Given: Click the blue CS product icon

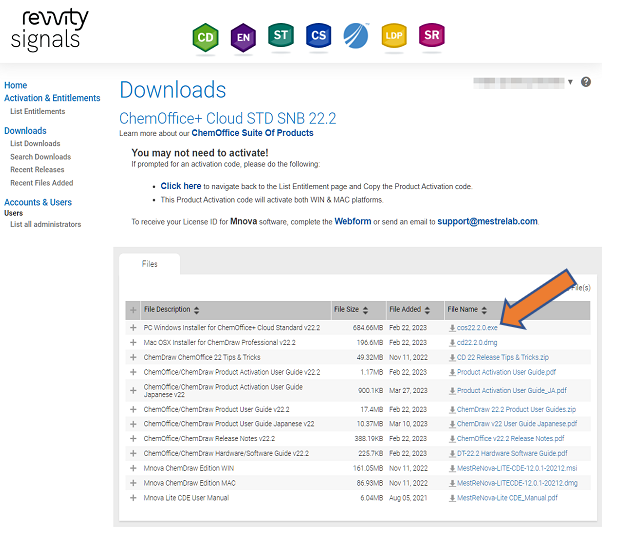Looking at the screenshot, I should click(318, 35).
